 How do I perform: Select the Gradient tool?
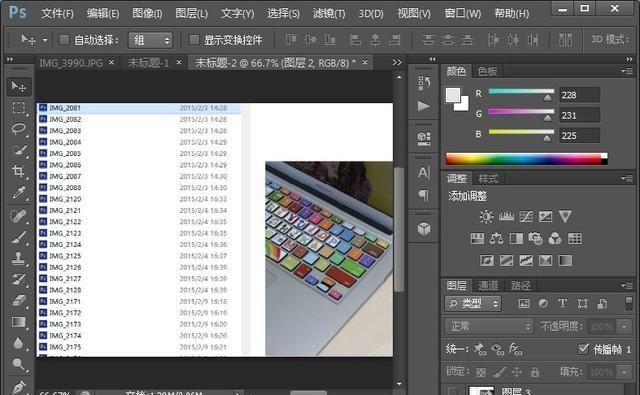pos(19,322)
